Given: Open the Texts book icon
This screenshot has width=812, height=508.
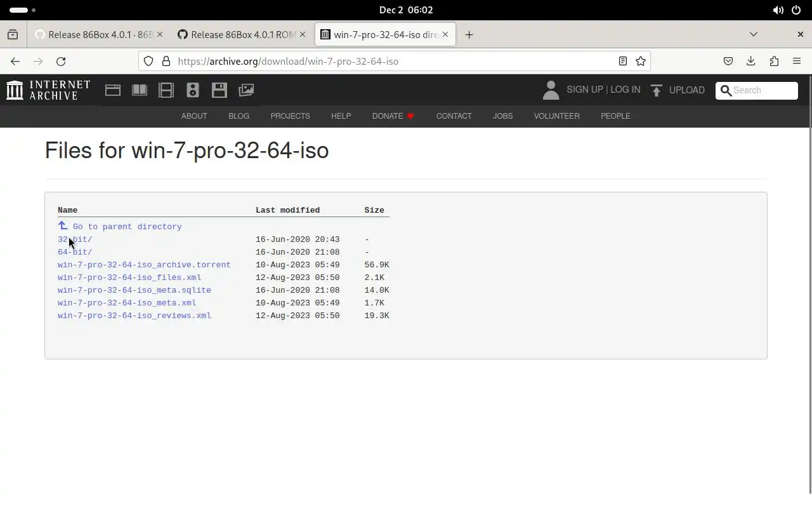Looking at the screenshot, I should (140, 90).
